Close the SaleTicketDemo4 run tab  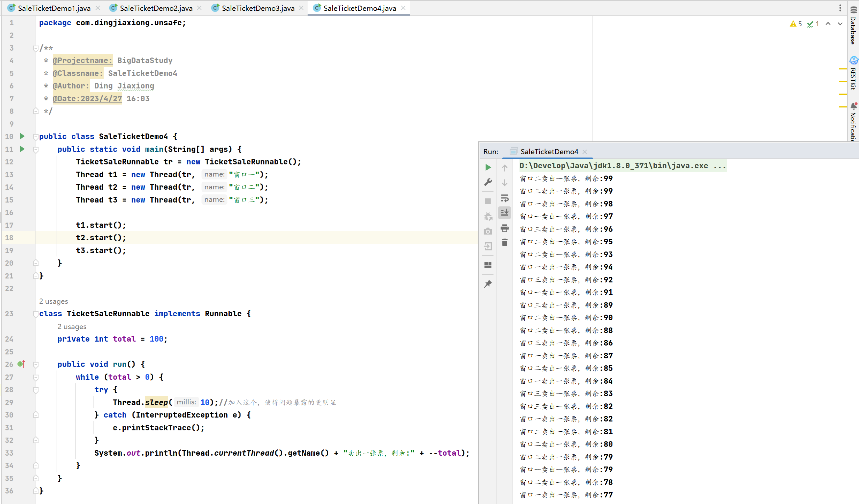pos(585,152)
